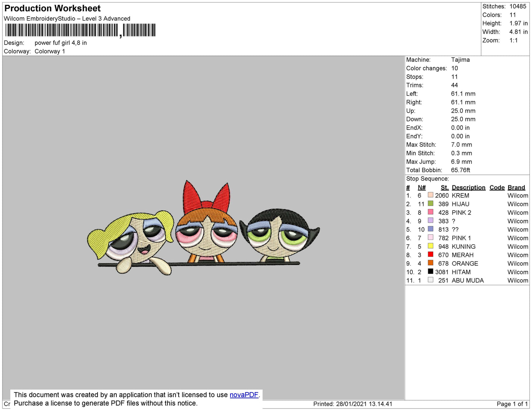The width and height of the screenshot is (532, 411).
Task: Click the printed date '28/01/2021 13.14.41'
Action: coord(364,404)
